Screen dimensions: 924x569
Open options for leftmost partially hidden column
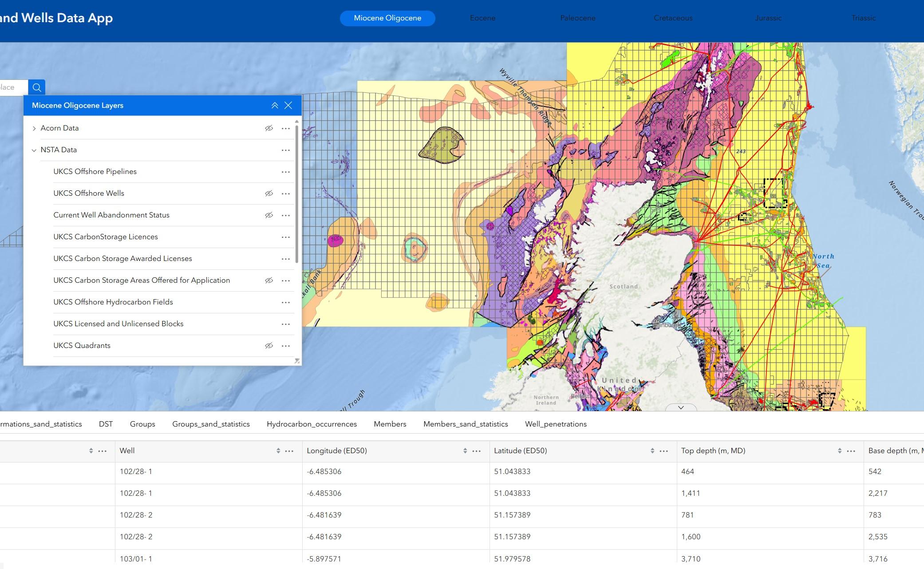click(103, 451)
